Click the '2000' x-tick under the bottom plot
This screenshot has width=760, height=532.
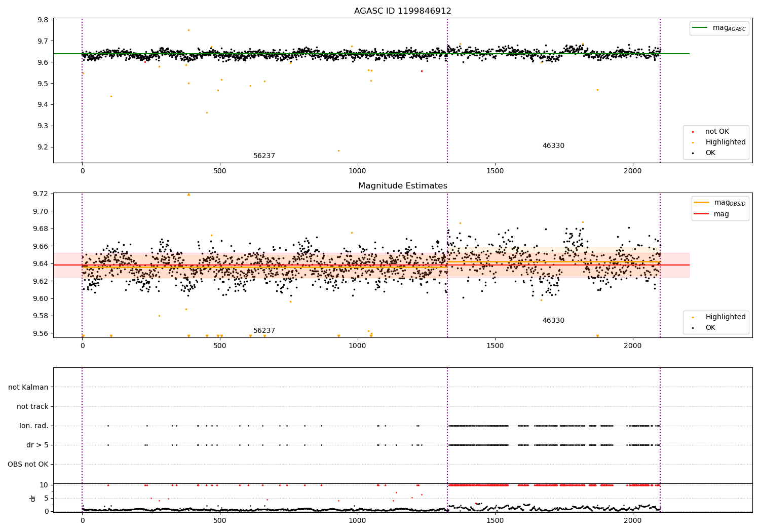coord(633,521)
